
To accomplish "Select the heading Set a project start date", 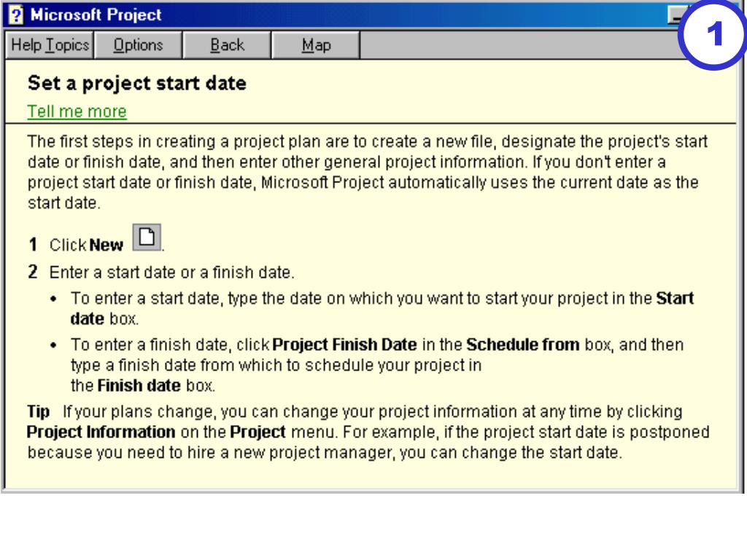I will coord(136,83).
